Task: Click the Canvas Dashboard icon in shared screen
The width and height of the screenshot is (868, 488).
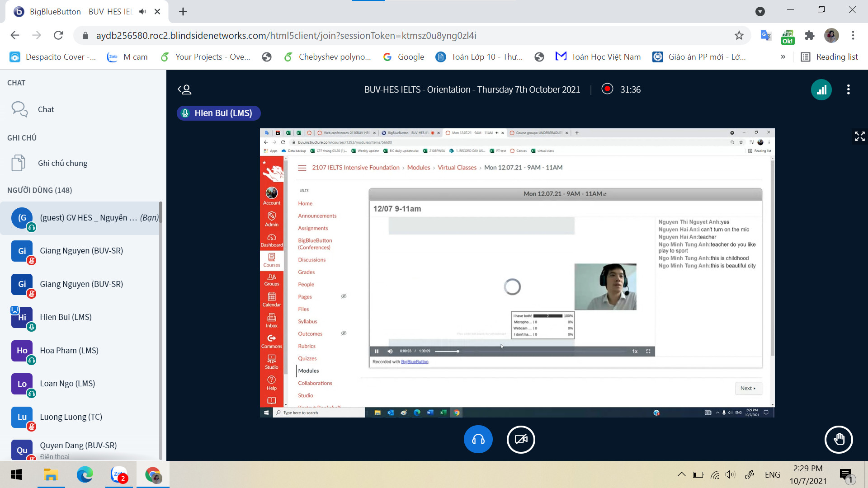Action: 272,240
